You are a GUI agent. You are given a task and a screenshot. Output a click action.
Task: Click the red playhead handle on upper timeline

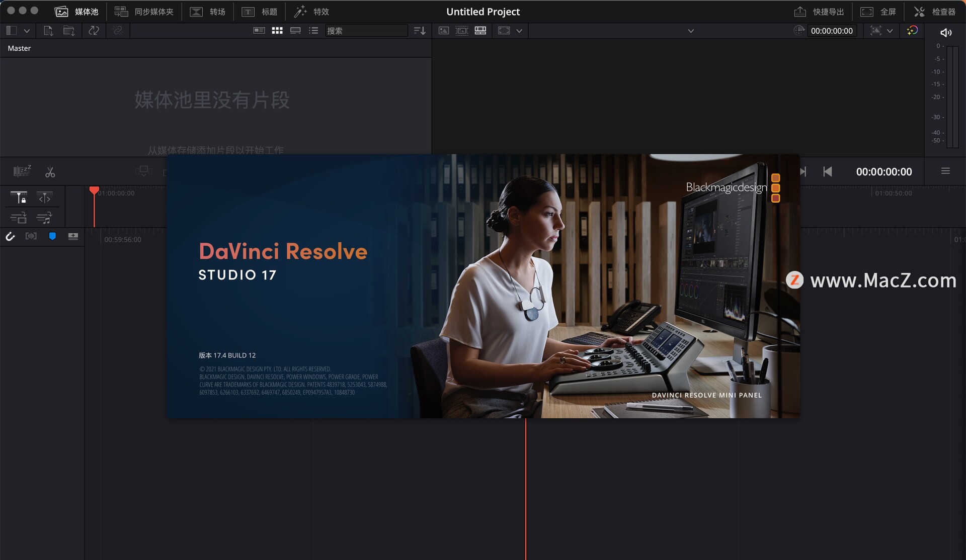(x=94, y=191)
